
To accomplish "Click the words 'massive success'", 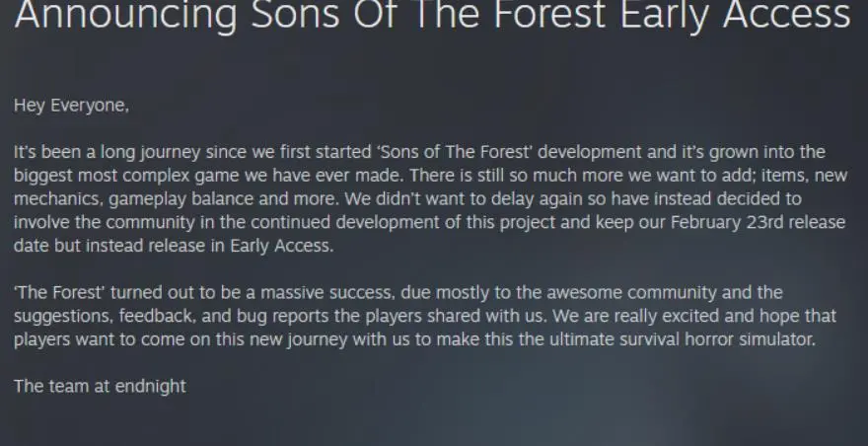I will tap(327, 292).
